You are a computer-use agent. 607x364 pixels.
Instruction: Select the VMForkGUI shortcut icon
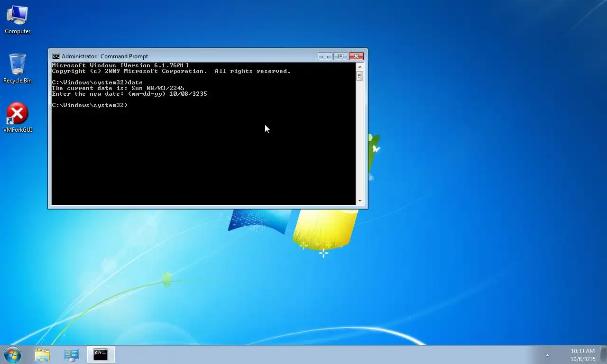(18, 118)
